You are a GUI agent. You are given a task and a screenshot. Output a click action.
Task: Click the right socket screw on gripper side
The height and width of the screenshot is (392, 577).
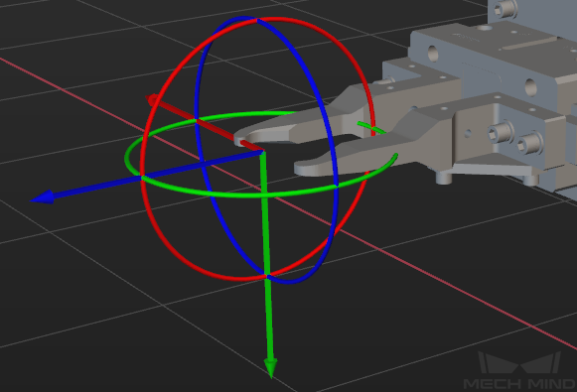click(x=529, y=144)
